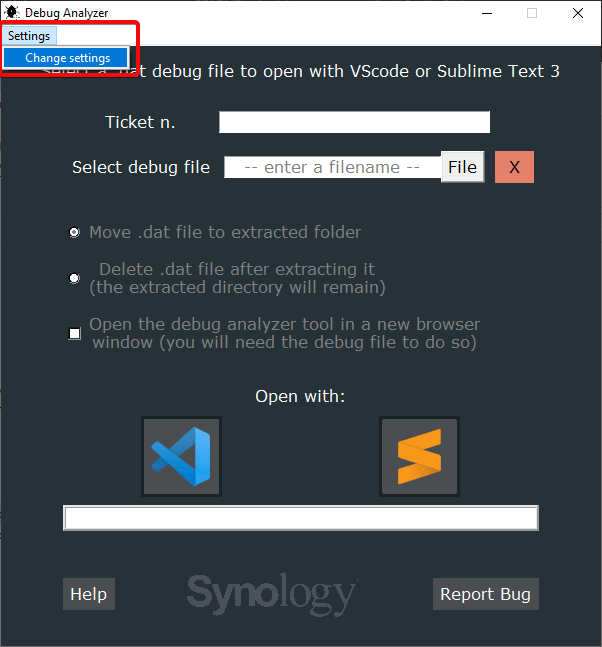Open with the Sublime Text icon
The image size is (602, 647).
point(419,456)
